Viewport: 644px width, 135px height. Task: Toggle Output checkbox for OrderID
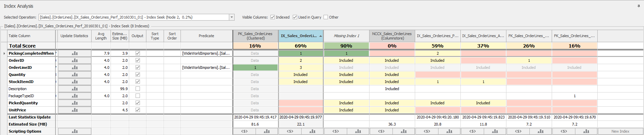pos(138,60)
